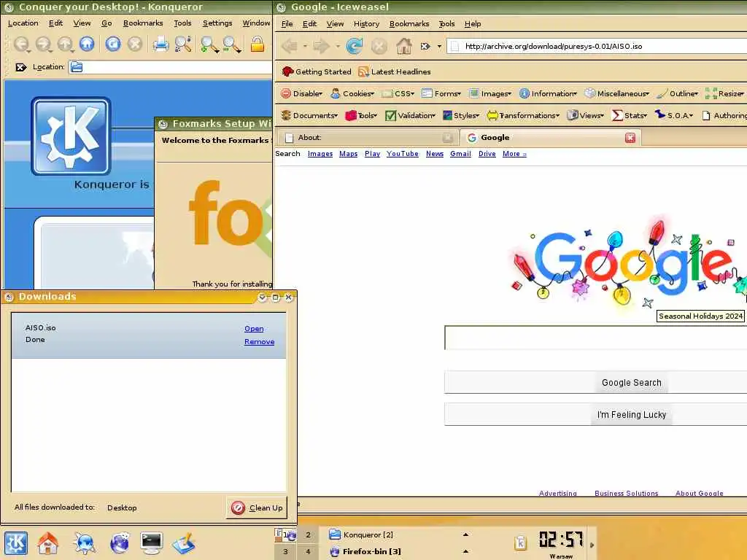Zoom out with Konqueror magnifier minus icon
This screenshot has width=747, height=560.
pos(232,44)
